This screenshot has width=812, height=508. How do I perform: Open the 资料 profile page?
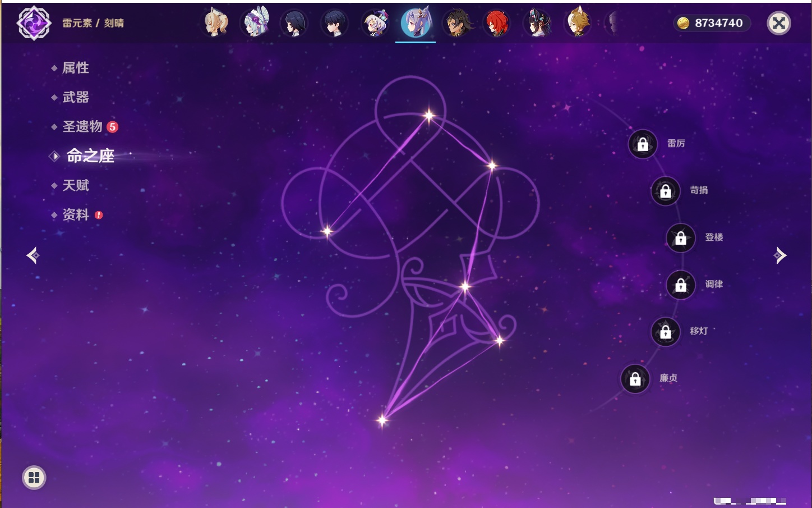[x=75, y=214]
